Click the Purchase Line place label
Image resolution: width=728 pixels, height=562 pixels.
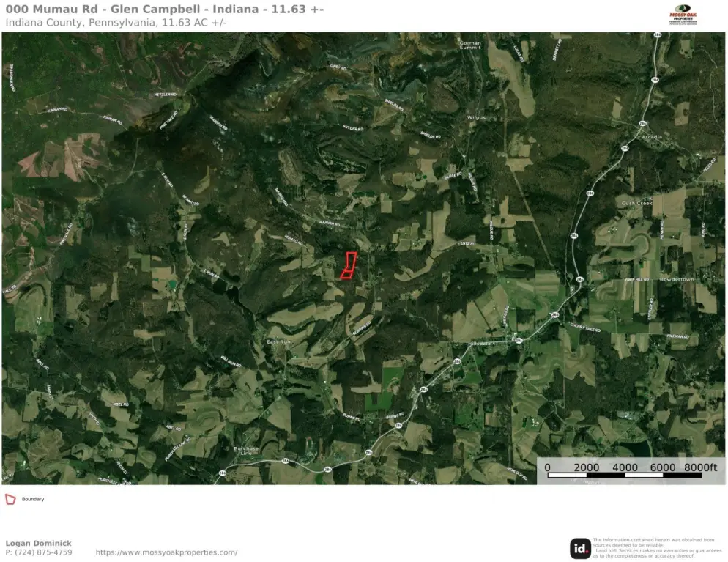pos(246,451)
